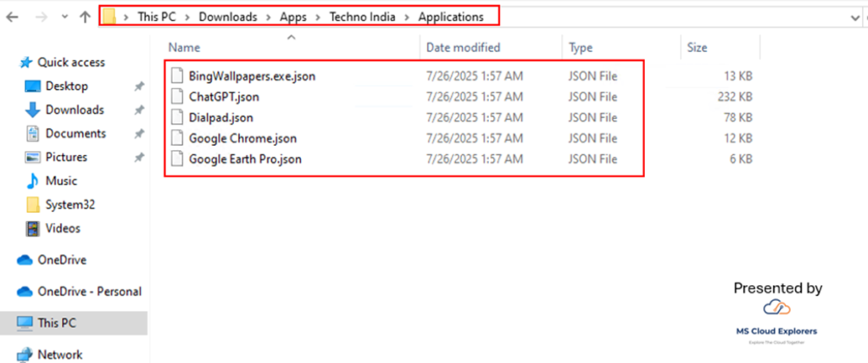Unpin Documents using its pin icon
868x363 pixels.
pos(139,133)
